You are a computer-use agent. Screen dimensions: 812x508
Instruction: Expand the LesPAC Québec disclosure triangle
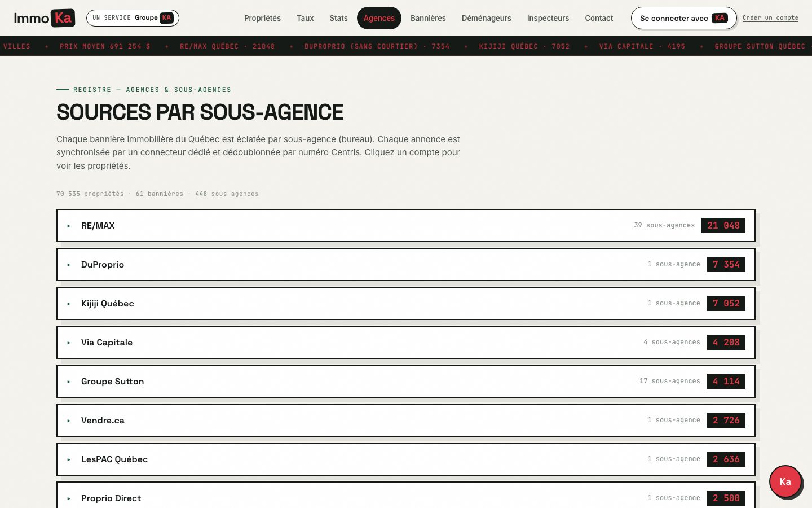tap(69, 459)
